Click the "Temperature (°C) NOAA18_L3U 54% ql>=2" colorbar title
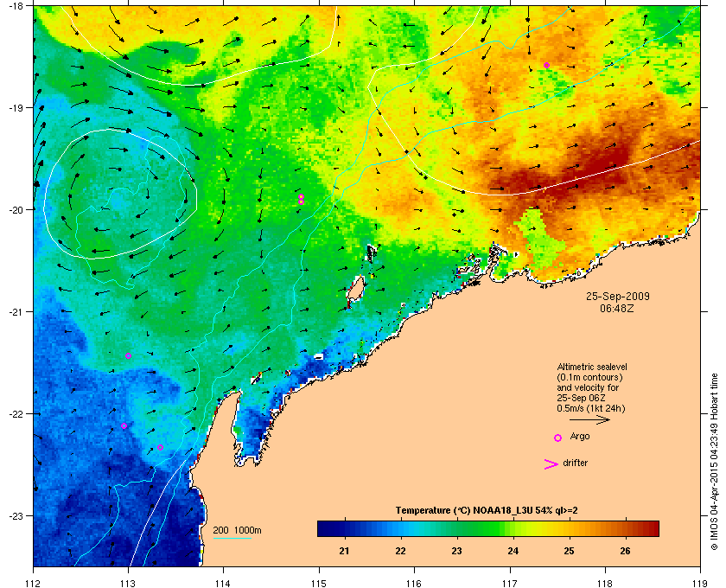726x588 pixels. click(x=487, y=511)
